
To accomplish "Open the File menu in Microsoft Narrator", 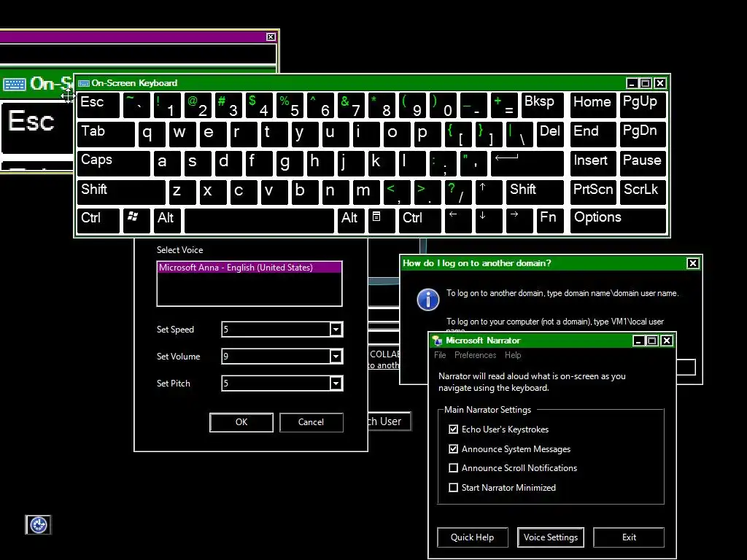I will [x=440, y=355].
